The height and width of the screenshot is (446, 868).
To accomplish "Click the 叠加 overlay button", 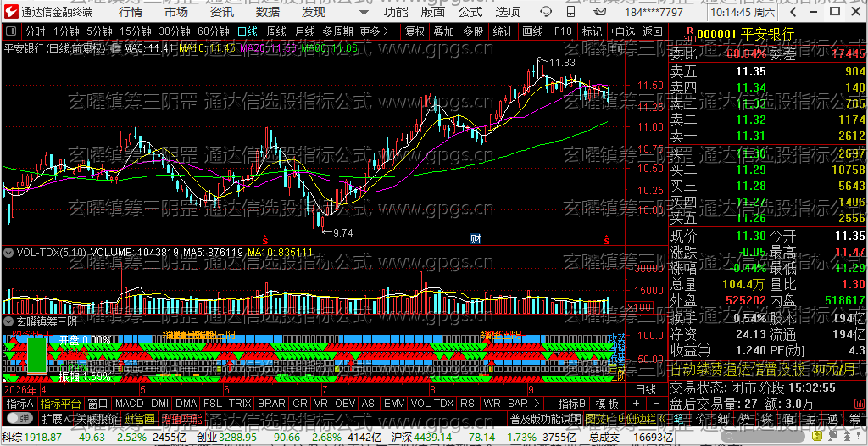I will [444, 31].
